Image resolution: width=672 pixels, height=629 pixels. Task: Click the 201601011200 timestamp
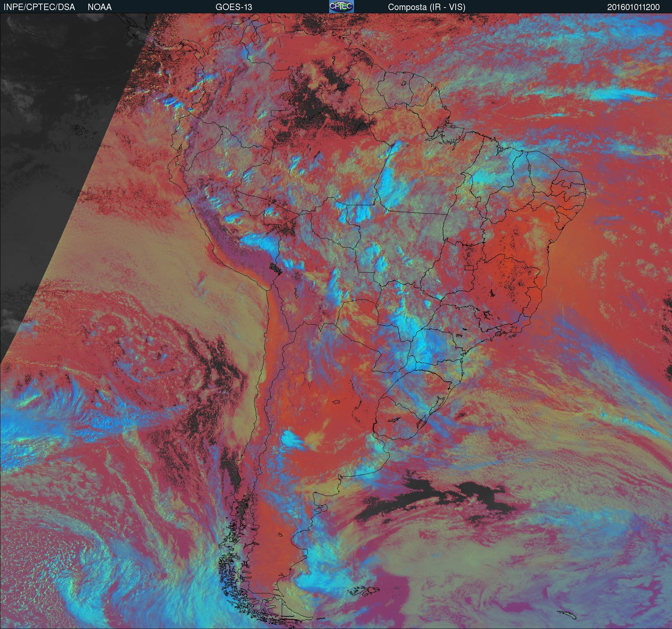pos(634,7)
